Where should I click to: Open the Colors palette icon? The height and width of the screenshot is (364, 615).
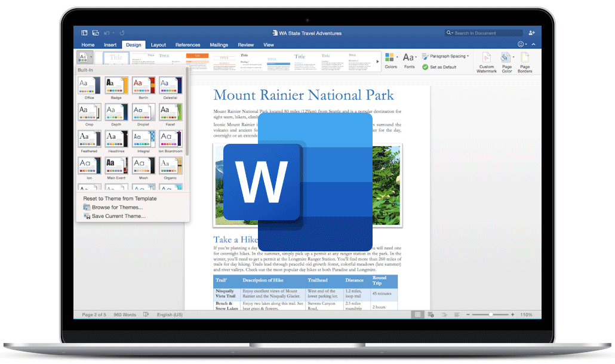pos(389,57)
